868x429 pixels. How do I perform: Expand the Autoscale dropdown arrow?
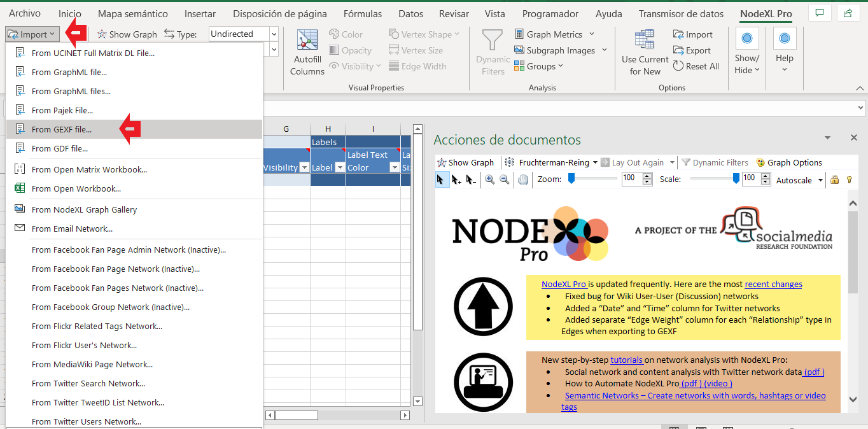(x=820, y=180)
